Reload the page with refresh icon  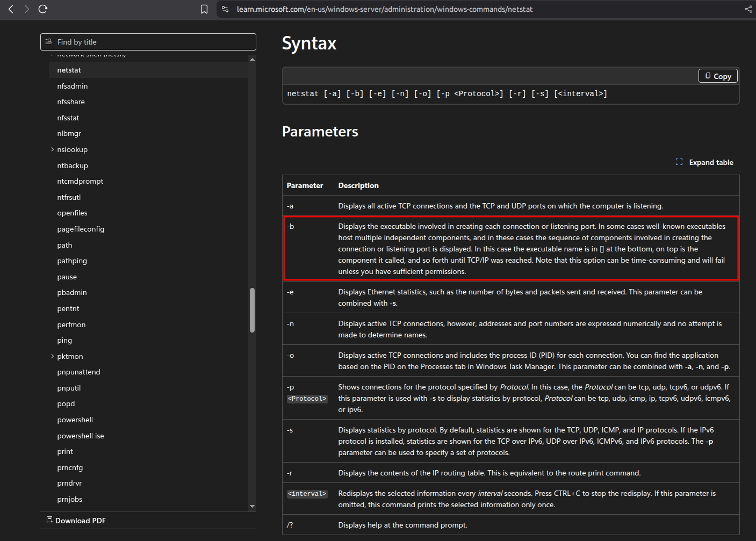click(x=43, y=9)
